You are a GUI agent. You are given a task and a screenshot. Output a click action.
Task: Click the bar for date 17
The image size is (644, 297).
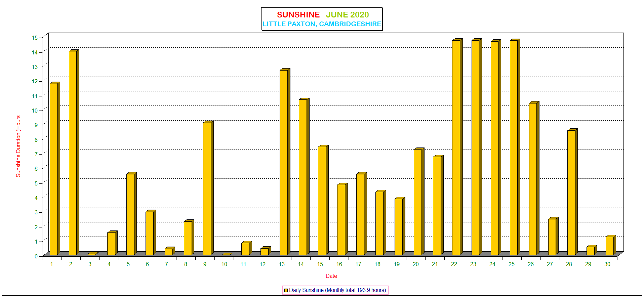point(361,214)
